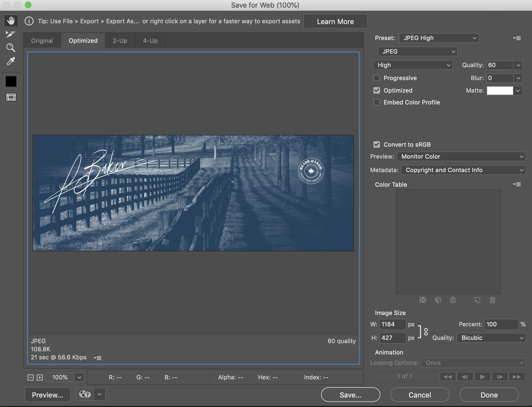Open the Bicubic resample quality dropdown

click(491, 338)
